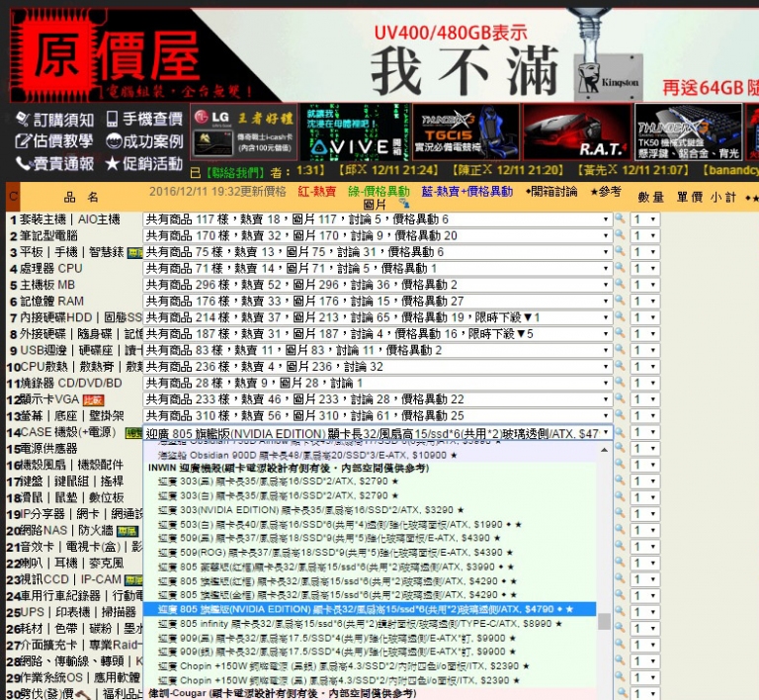The height and width of the screenshot is (700, 759).
Task: Select 迎廣 303(NVIDIA EDITION) case option
Action: pos(370,510)
